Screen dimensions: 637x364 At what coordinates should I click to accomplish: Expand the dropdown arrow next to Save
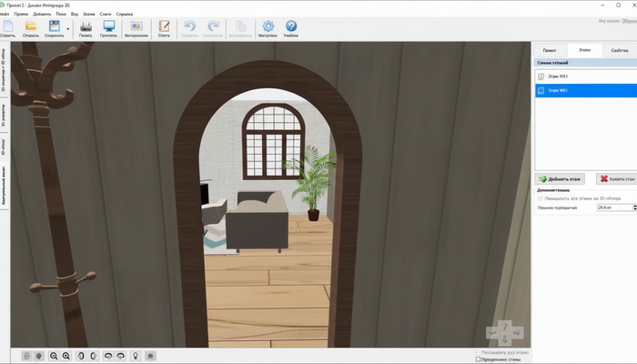[67, 28]
